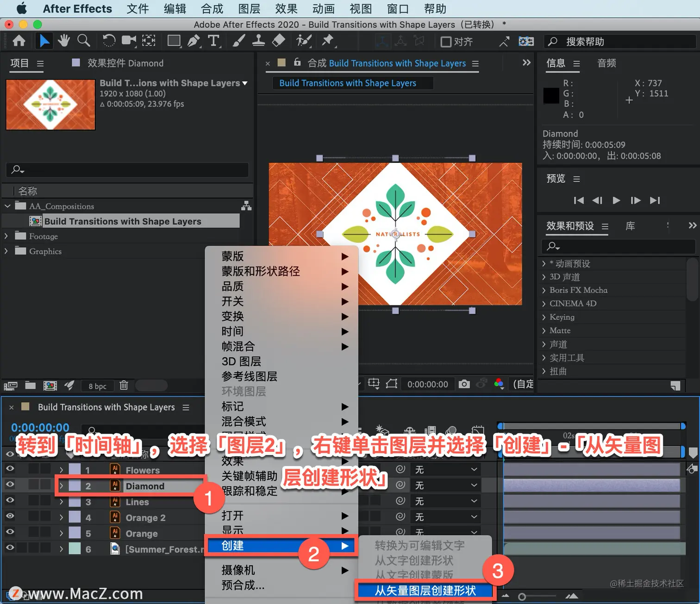The image size is (700, 604).
Task: Click the trash icon in Project panel
Action: coord(124,385)
